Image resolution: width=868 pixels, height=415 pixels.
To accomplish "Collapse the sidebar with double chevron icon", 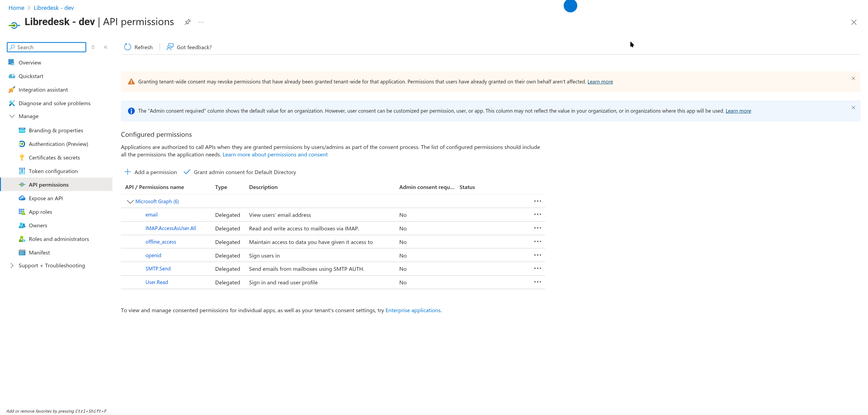I will [x=106, y=47].
